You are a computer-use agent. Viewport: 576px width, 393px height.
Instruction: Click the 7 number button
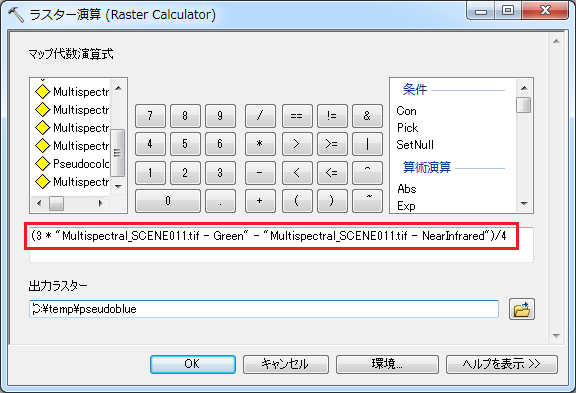coord(150,116)
